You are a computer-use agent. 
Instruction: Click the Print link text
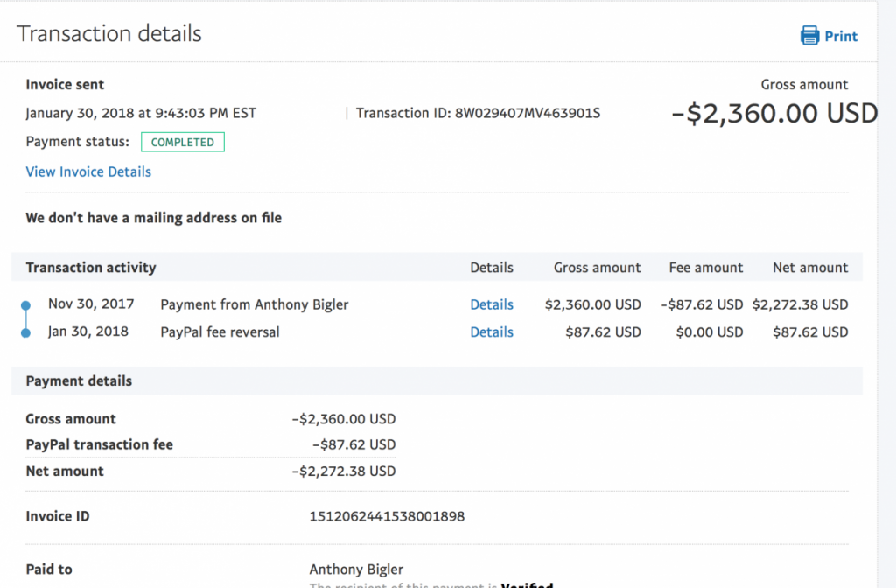tap(841, 37)
